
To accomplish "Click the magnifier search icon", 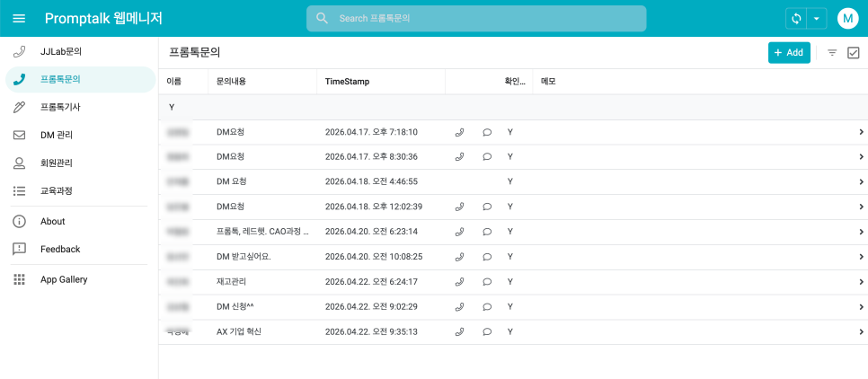I will tap(323, 18).
